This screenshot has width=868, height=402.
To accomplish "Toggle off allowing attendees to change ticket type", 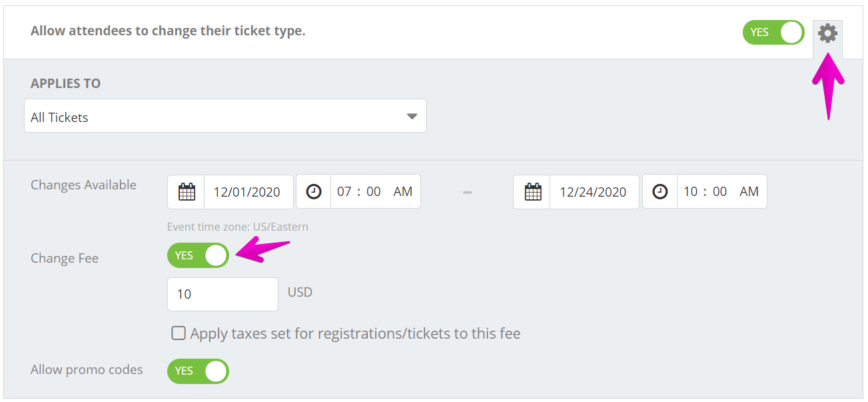I will click(773, 31).
